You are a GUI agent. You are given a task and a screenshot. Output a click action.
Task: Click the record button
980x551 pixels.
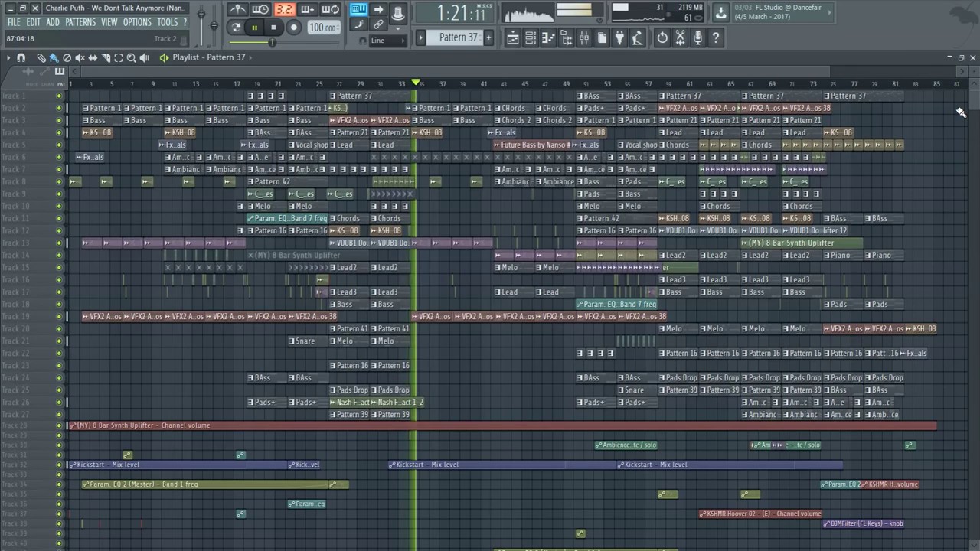(293, 28)
